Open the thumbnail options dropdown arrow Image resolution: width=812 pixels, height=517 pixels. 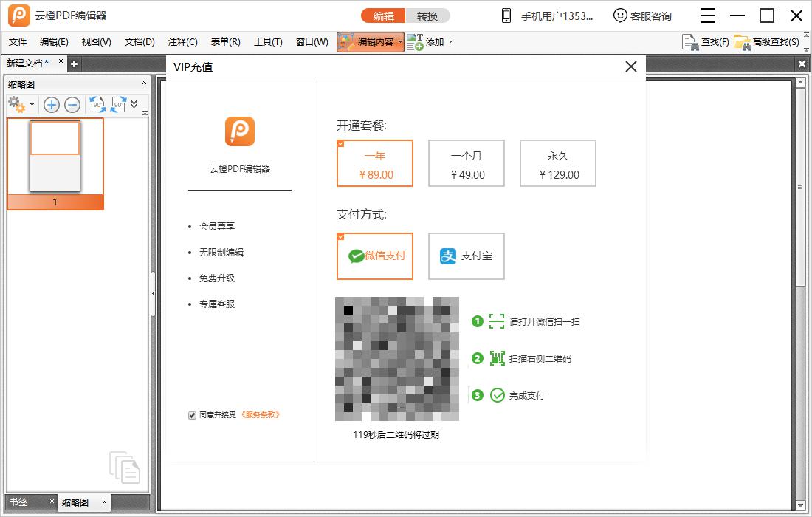point(32,105)
